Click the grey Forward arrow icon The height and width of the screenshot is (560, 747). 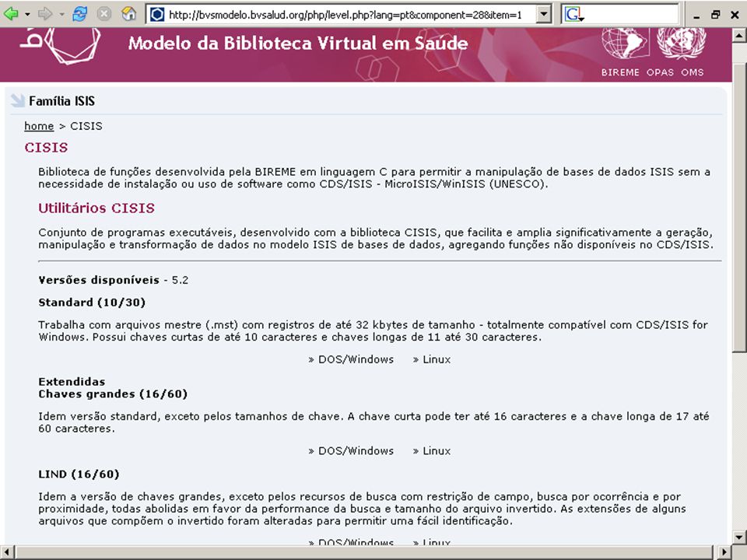tap(45, 14)
